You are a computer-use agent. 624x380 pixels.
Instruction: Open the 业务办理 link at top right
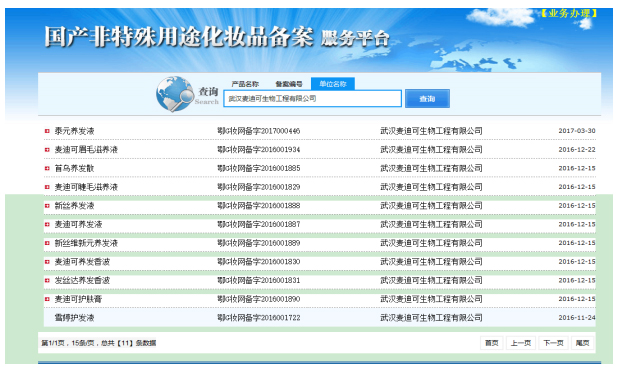[x=569, y=13]
